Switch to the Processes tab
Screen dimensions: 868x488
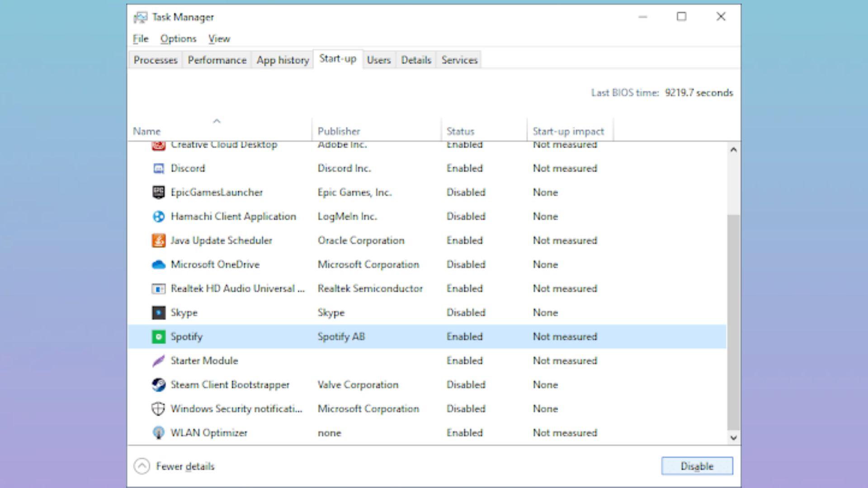click(156, 60)
